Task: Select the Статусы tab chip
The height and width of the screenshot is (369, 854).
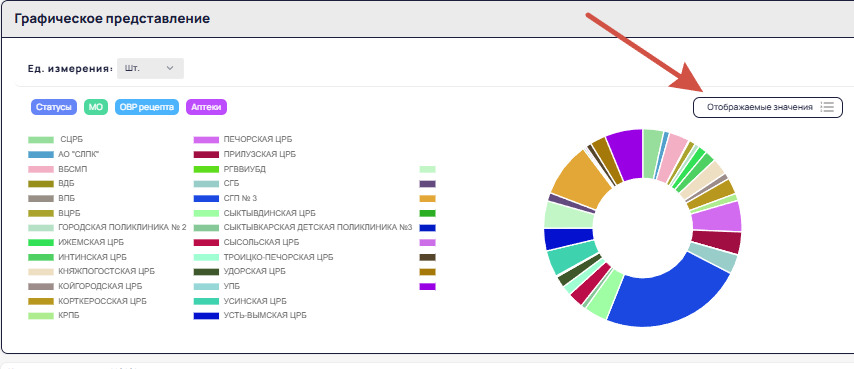Action: (54, 107)
